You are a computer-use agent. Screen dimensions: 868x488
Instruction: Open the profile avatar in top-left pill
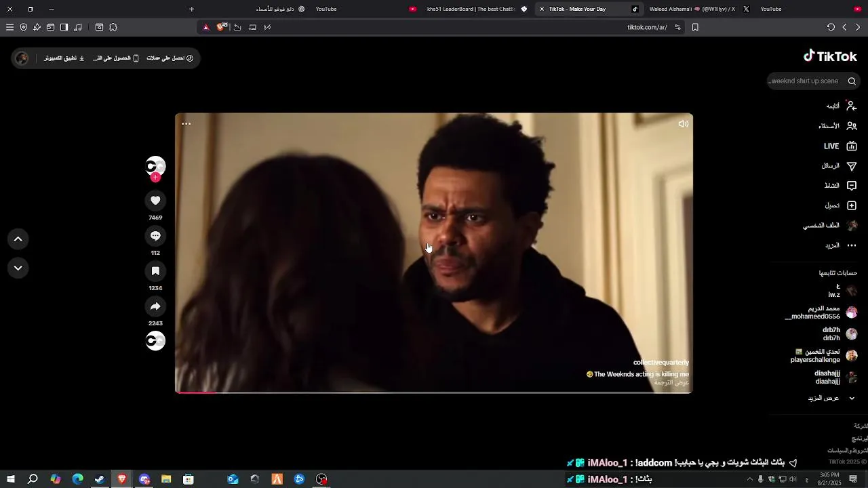pyautogui.click(x=22, y=58)
